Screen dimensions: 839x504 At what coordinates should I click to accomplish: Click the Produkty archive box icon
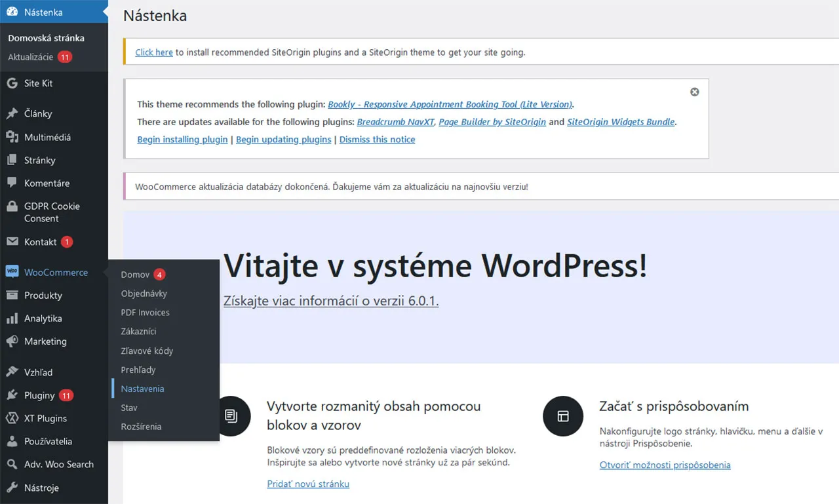pos(12,295)
